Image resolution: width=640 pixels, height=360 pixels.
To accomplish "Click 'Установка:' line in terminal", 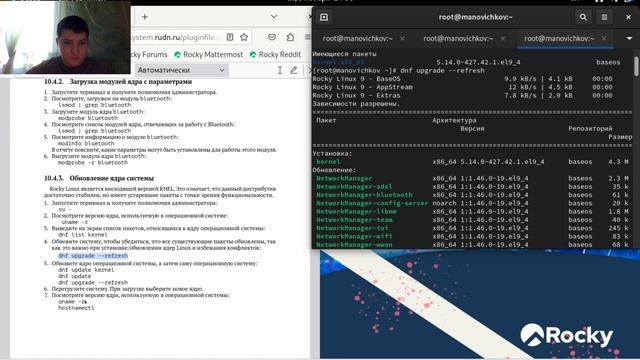I will (x=332, y=153).
